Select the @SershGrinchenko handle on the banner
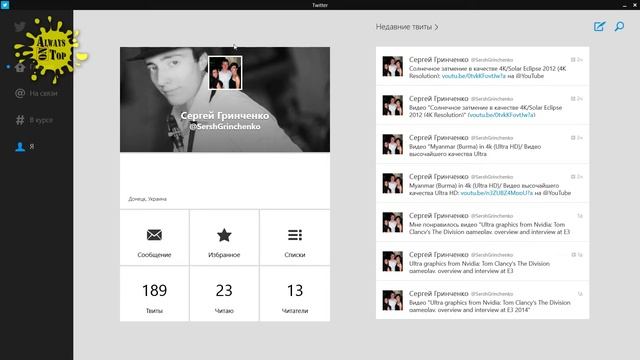Viewport: 640px width, 360px height. coord(225,127)
